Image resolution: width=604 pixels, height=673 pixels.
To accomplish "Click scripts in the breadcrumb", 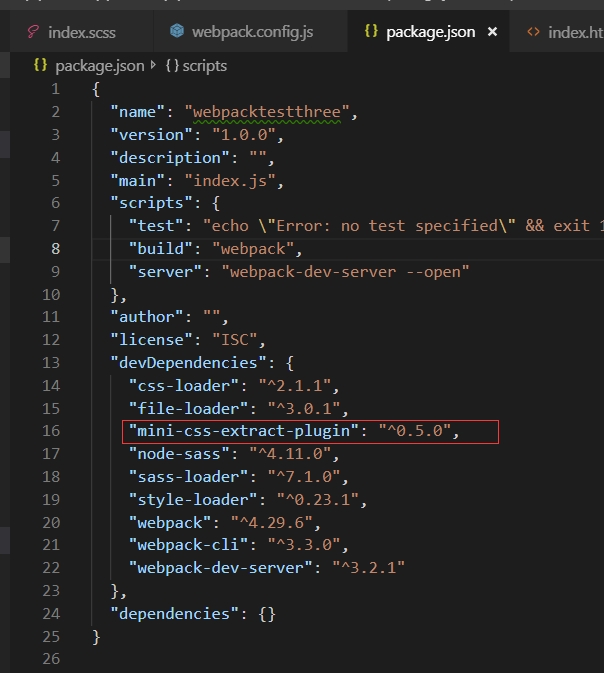I will tap(204, 66).
